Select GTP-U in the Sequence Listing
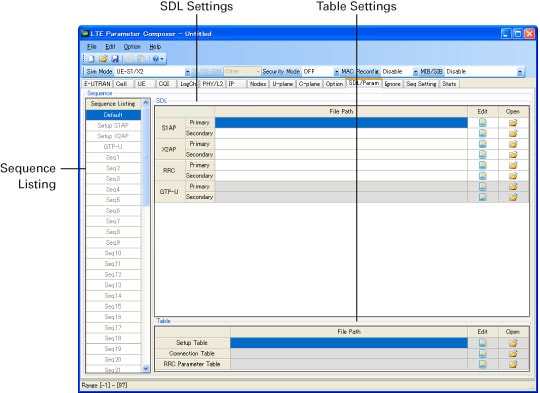Screen dimensions: 540x393 coord(113,147)
